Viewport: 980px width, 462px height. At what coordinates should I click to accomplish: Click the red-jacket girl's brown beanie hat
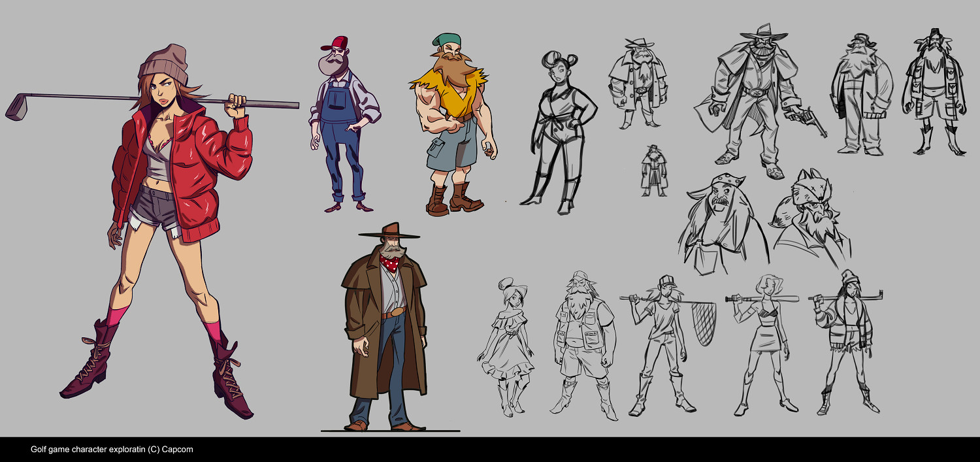pyautogui.click(x=163, y=63)
